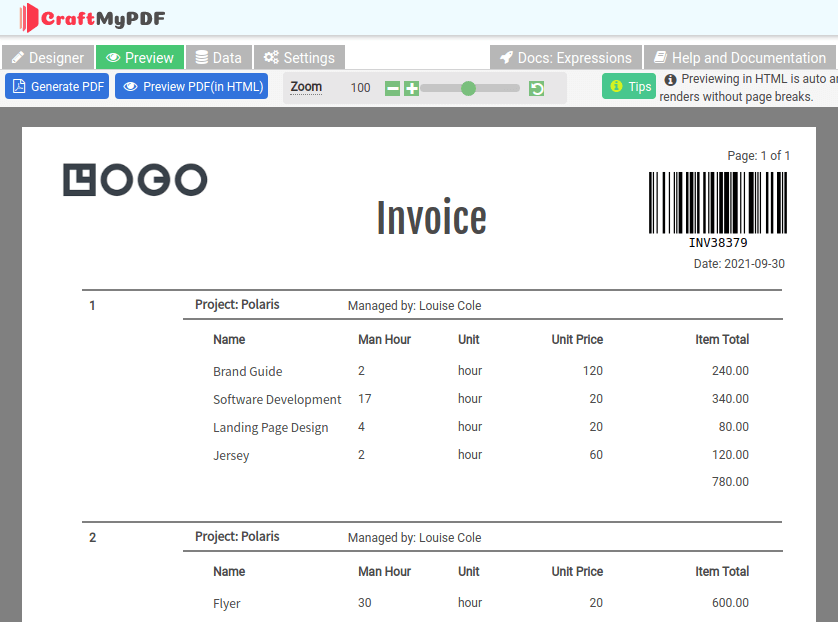Click the reset zoom icon
This screenshot has height=622, width=838.
point(537,89)
